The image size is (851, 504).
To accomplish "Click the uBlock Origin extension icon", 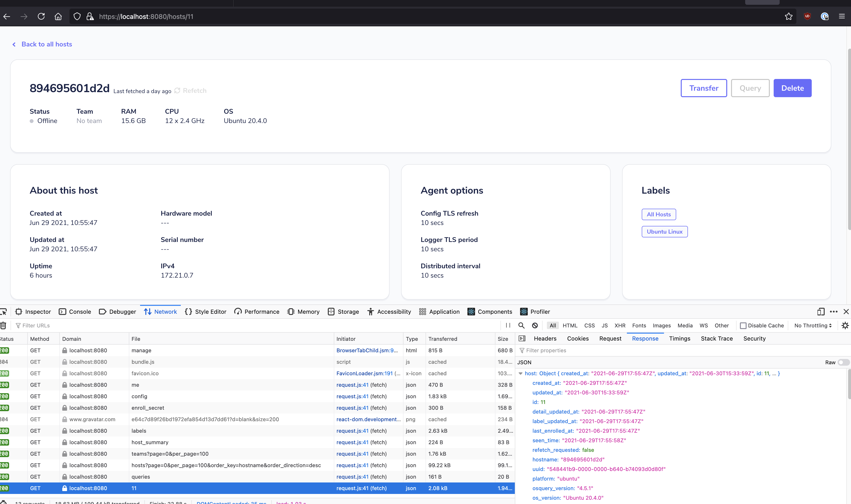I will point(807,16).
